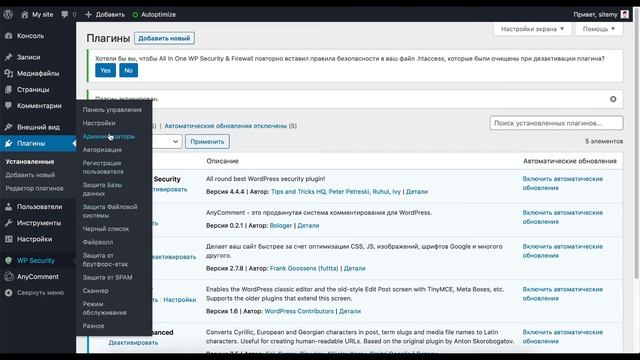Open Файрволл flyout item
The height and width of the screenshot is (360, 640).
coord(98,242)
